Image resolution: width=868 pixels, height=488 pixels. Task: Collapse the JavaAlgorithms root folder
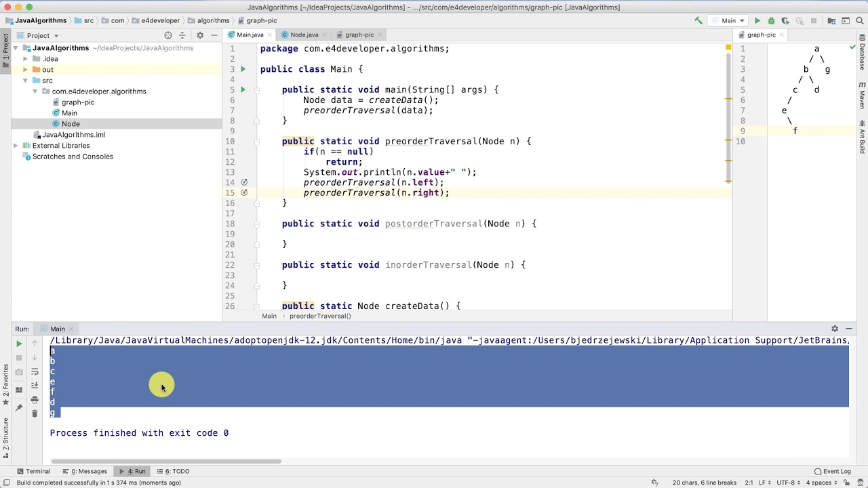(16, 48)
